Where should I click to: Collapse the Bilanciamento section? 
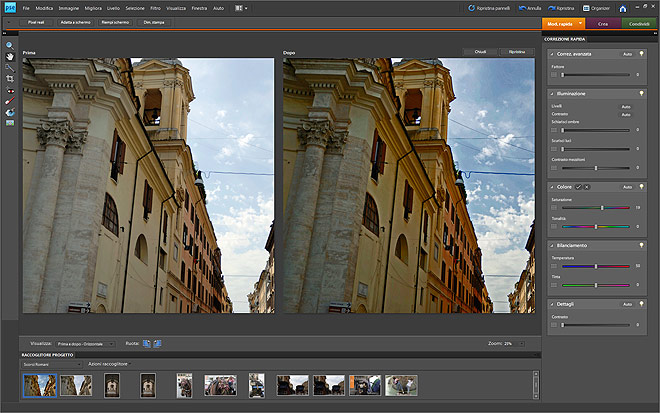click(x=552, y=245)
